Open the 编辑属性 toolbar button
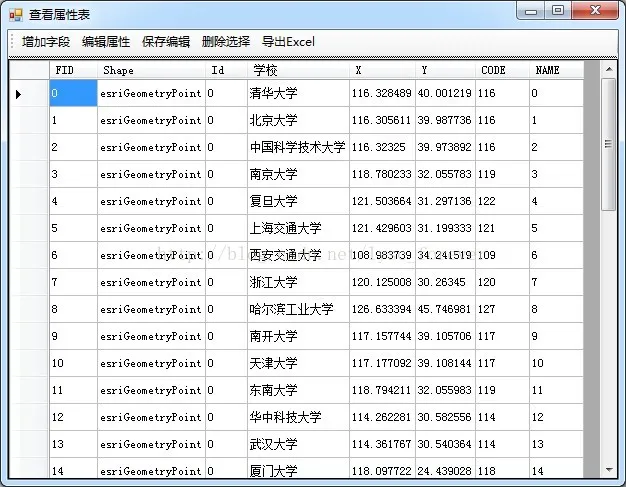Screen dimensions: 626x487 pos(106,42)
